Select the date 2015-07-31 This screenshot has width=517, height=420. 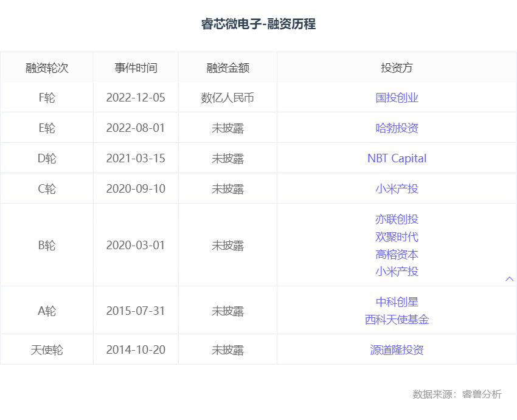136,311
